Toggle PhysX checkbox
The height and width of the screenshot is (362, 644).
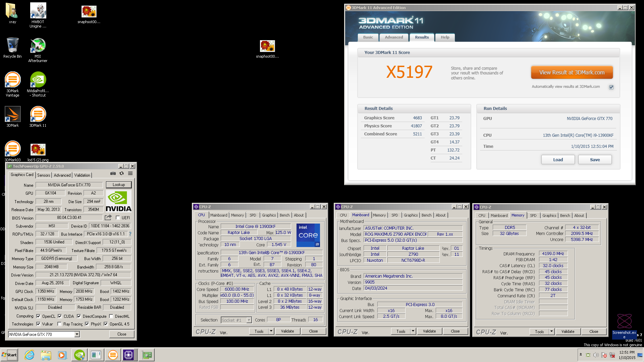pos(87,324)
